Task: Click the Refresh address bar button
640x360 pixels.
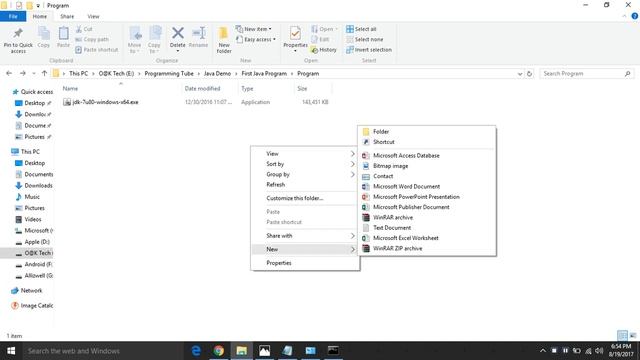Action: [529, 74]
